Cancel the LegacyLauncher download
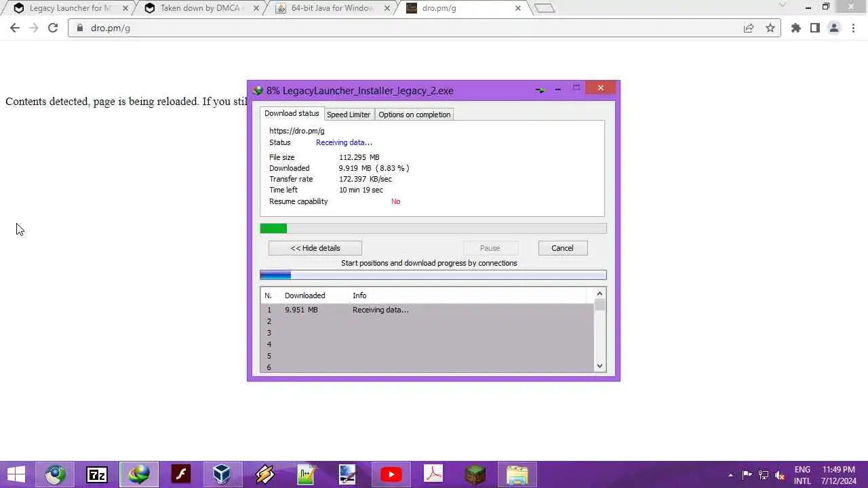This screenshot has height=488, width=868. point(562,248)
